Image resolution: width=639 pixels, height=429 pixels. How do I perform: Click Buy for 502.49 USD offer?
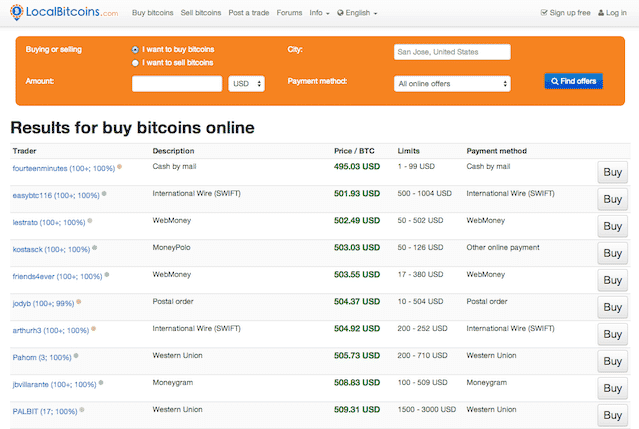[613, 226]
